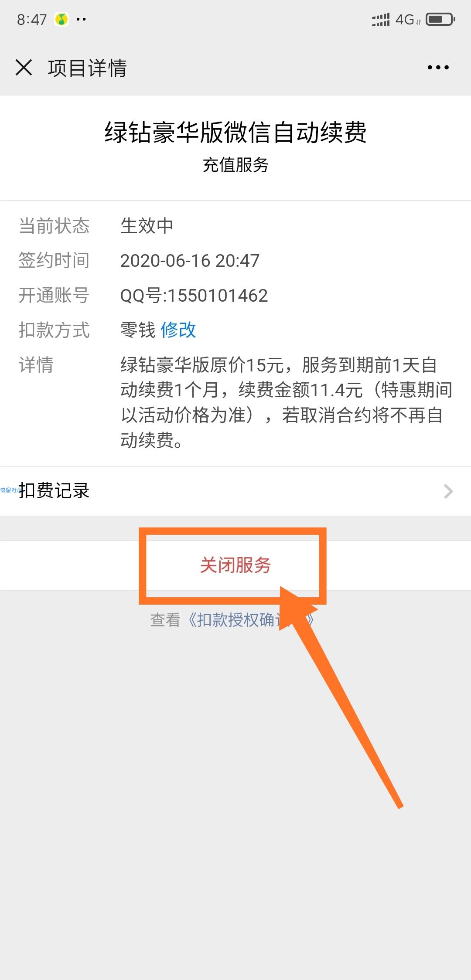Tap the small 流星社区 watermark
This screenshot has width=471, height=980.
tap(10, 490)
